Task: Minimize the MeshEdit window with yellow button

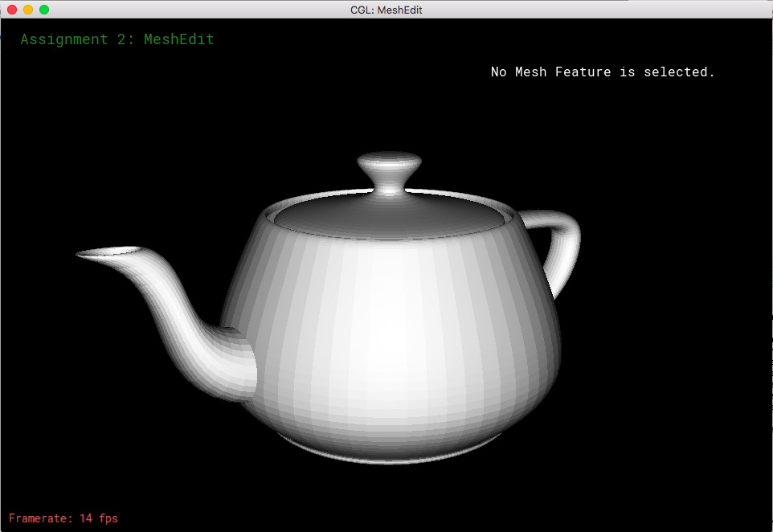Action: pos(28,10)
